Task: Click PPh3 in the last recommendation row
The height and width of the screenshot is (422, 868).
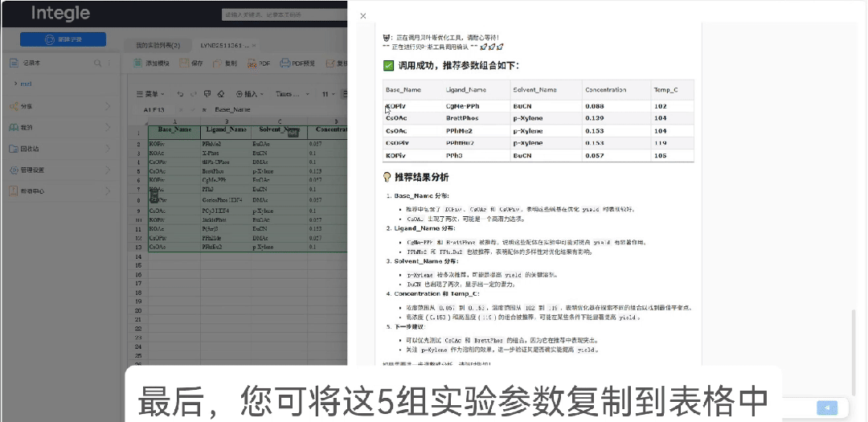Action: coord(454,156)
